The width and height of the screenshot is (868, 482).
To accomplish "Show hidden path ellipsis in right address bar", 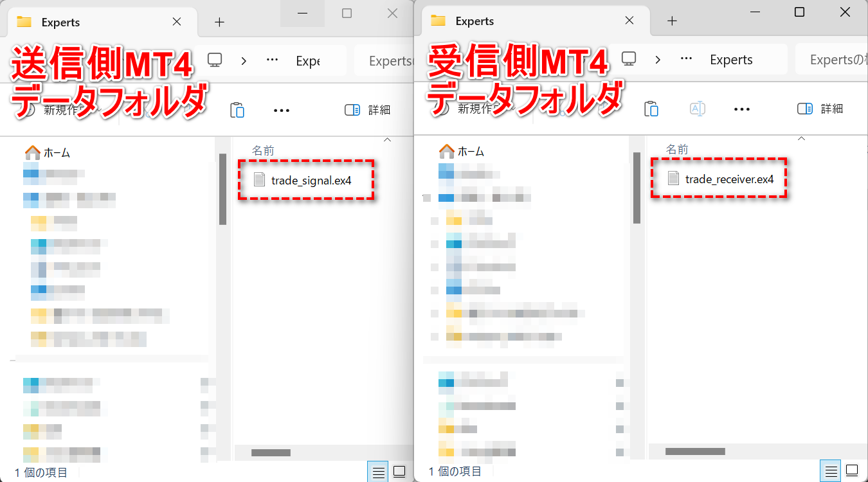I will 686,59.
